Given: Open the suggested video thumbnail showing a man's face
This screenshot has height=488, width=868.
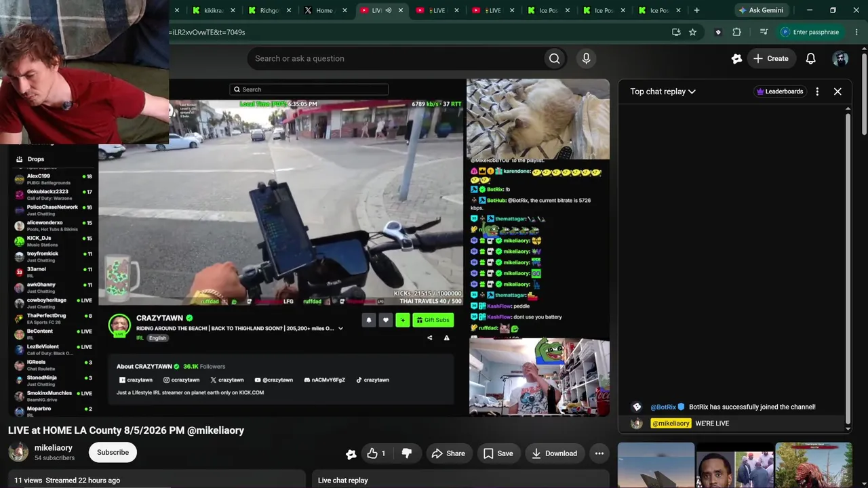Looking at the screenshot, I should (x=734, y=465).
